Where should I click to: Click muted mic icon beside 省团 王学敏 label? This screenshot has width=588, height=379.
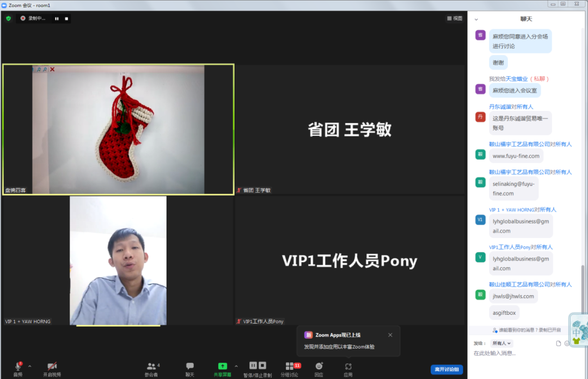(238, 190)
